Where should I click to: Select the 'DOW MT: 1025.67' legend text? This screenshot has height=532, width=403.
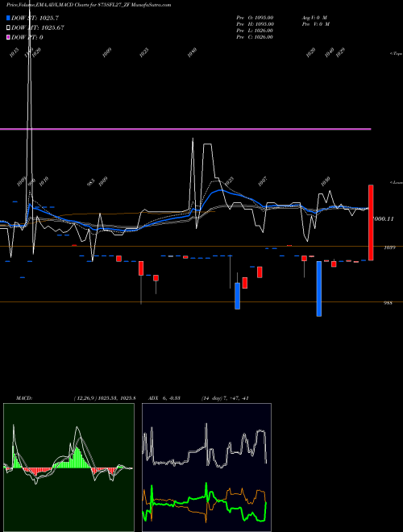pos(38,27)
